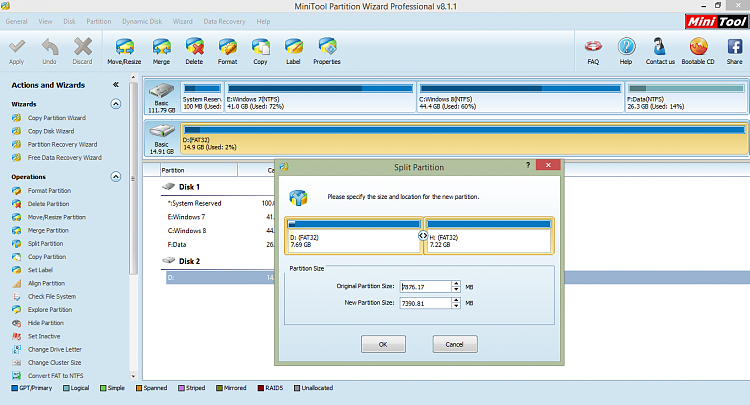Open the View menu
The image size is (750, 405).
[45, 22]
